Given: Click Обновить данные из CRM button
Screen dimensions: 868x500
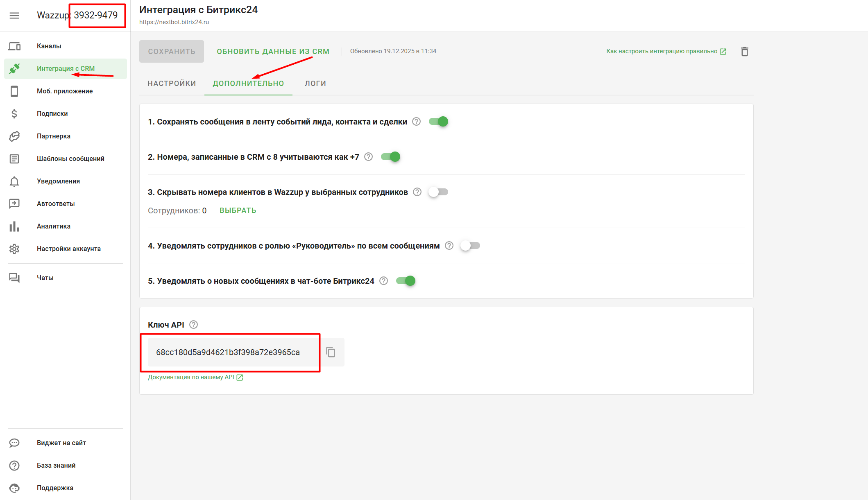Looking at the screenshot, I should [273, 52].
